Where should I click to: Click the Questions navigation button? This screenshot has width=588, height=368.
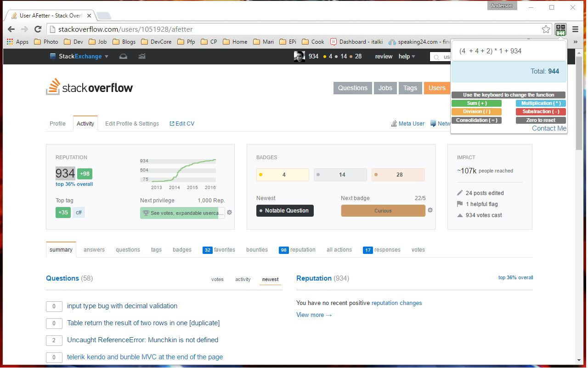click(x=352, y=88)
